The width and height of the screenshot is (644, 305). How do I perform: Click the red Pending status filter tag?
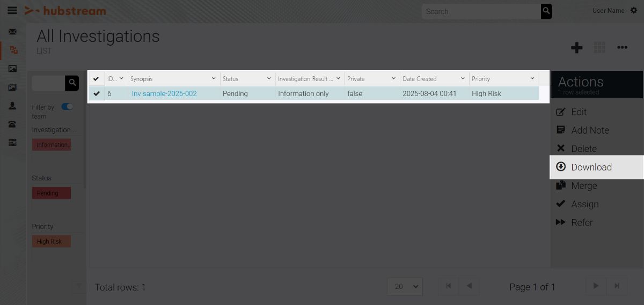[x=51, y=193]
